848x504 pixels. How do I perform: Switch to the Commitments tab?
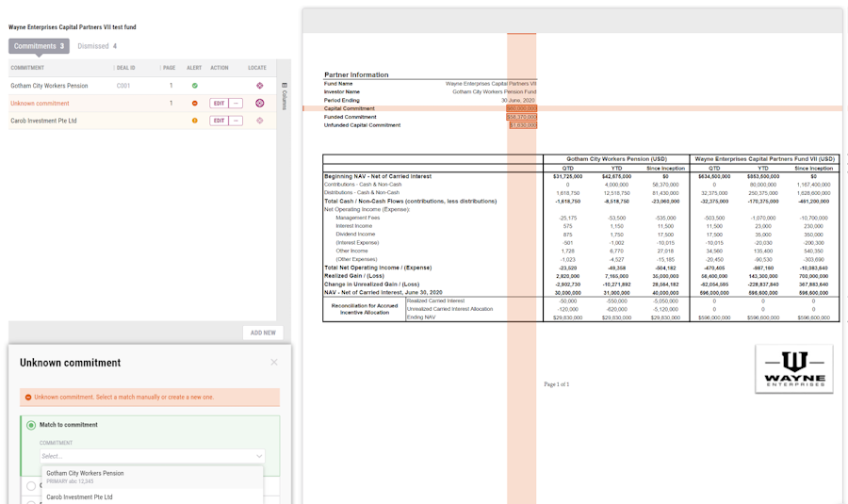point(39,46)
